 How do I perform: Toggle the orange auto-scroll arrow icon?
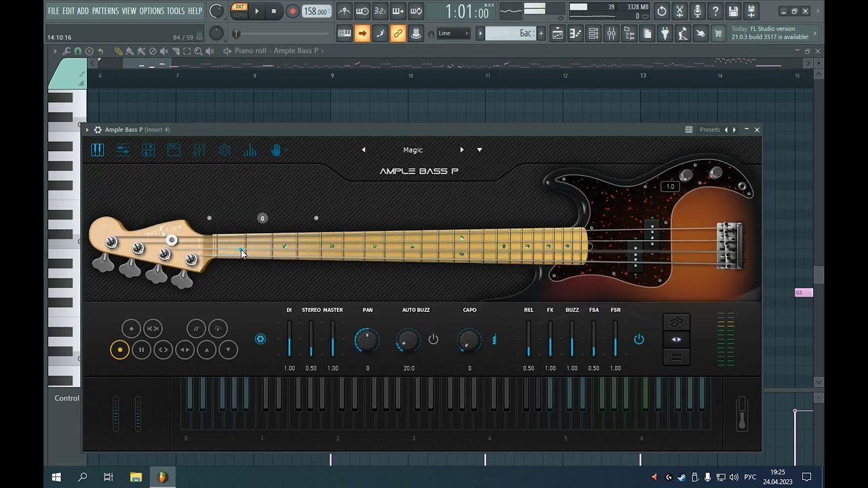362,33
